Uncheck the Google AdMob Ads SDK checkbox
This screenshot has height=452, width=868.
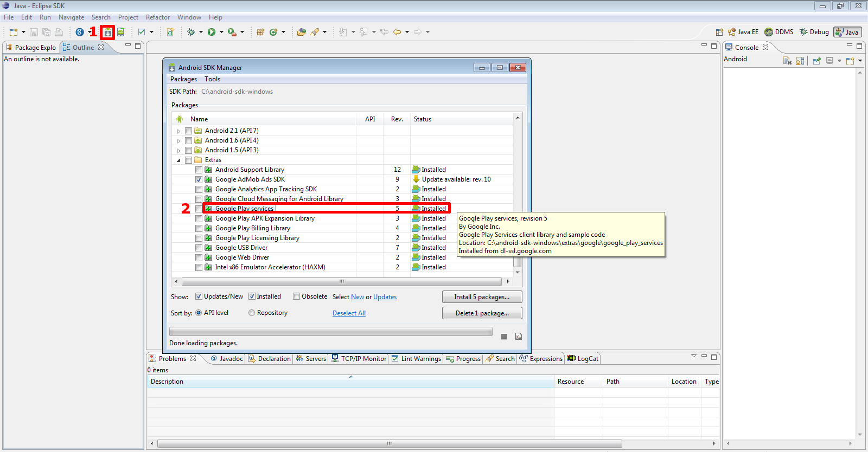point(199,179)
